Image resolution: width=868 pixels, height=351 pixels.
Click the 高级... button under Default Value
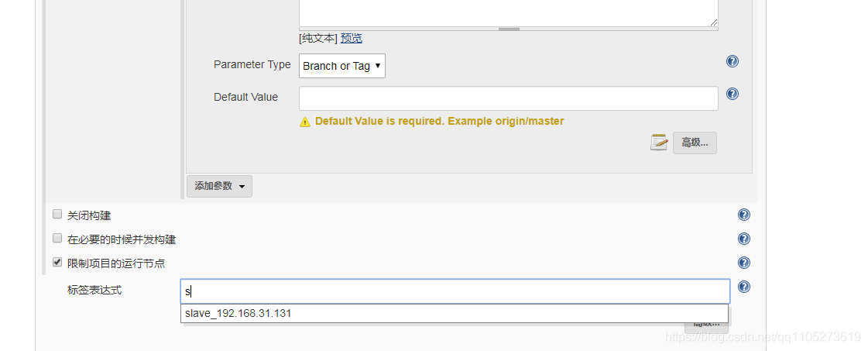(695, 143)
